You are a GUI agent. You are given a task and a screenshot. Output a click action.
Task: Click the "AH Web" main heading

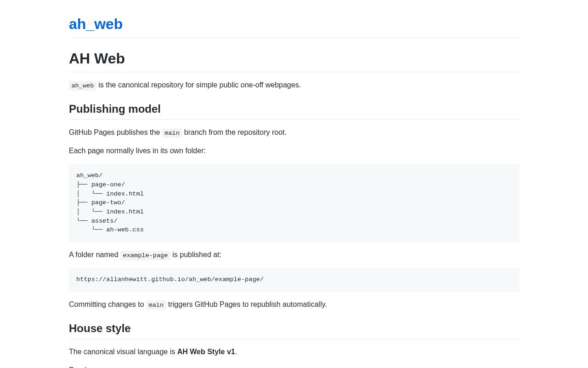click(97, 58)
